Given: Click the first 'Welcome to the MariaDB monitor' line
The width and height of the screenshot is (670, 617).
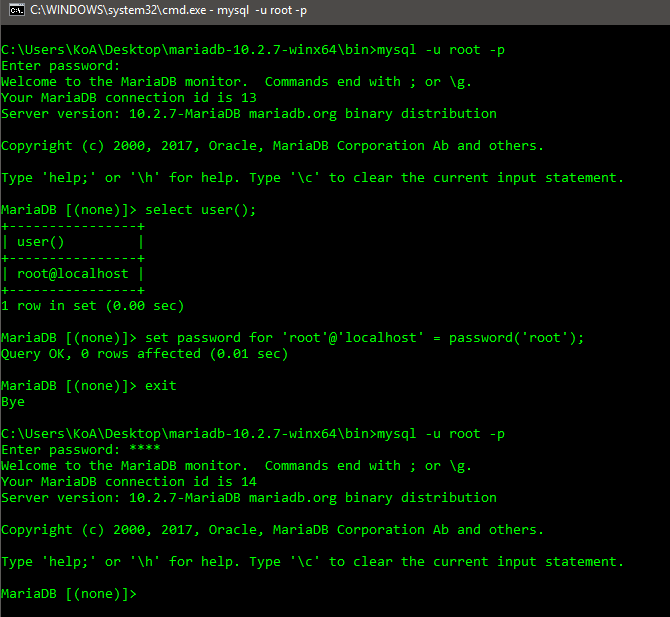Looking at the screenshot, I should pos(236,82).
